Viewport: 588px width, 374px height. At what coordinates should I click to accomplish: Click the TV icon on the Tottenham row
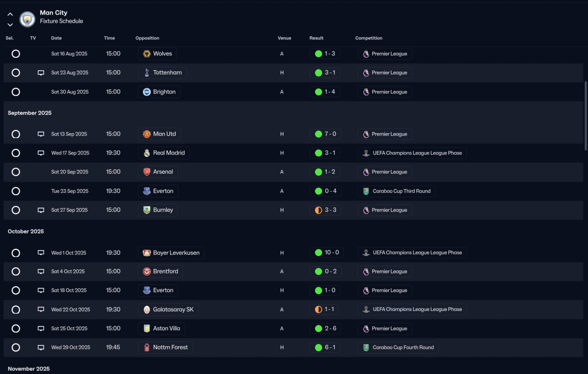(41, 73)
